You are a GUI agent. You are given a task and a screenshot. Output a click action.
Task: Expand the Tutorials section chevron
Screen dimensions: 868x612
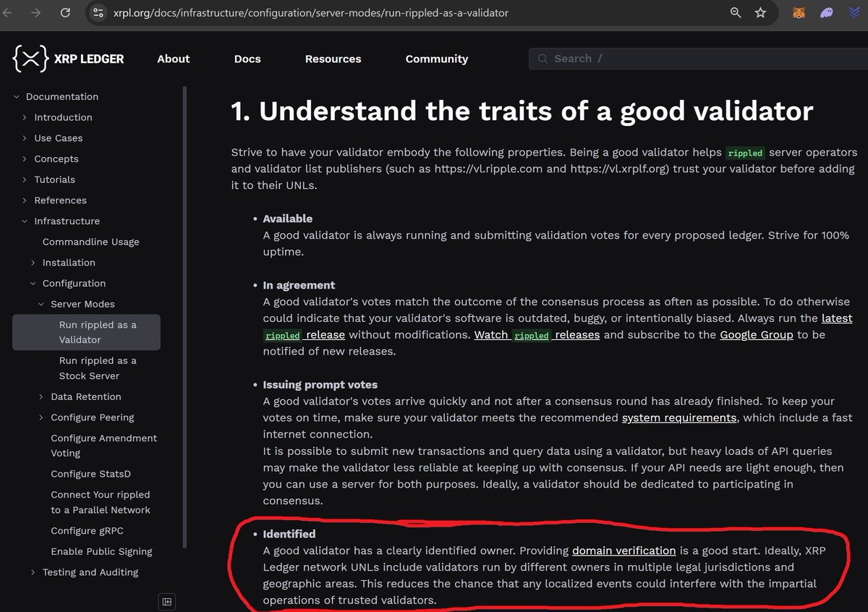[25, 179]
